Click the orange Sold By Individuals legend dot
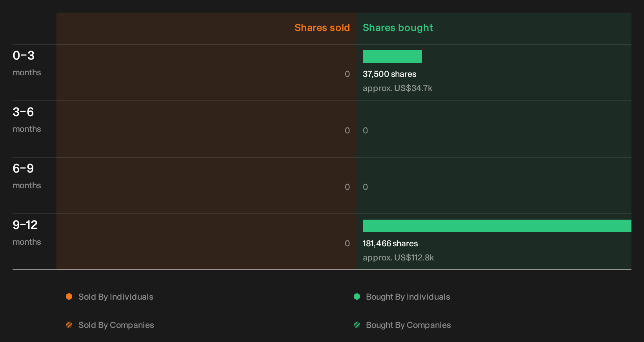Screen dimensions: 644x342 pyautogui.click(x=69, y=297)
